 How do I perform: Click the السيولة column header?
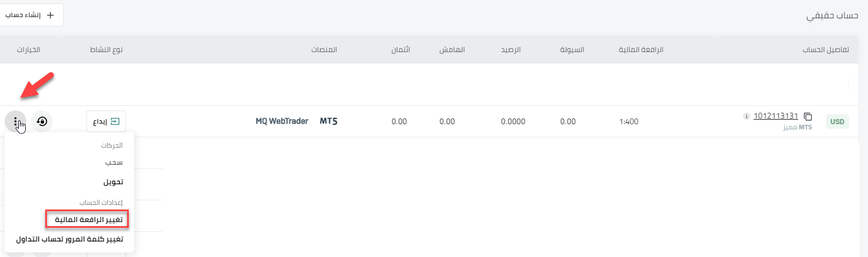(x=572, y=50)
